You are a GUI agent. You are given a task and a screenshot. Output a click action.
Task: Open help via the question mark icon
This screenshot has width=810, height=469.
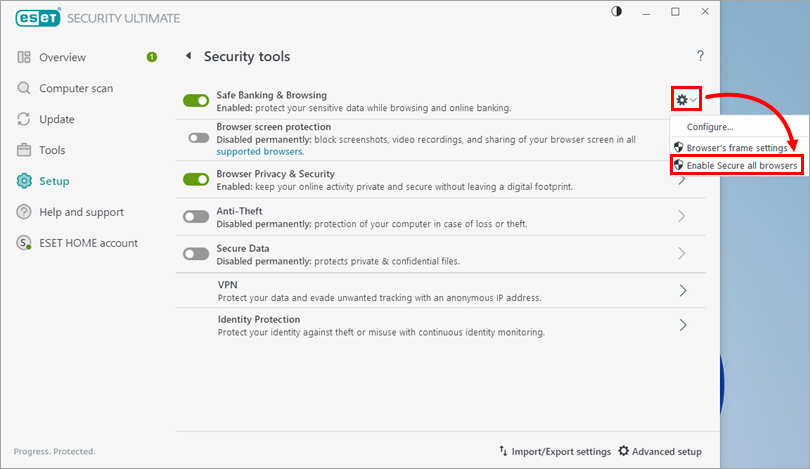click(x=700, y=56)
